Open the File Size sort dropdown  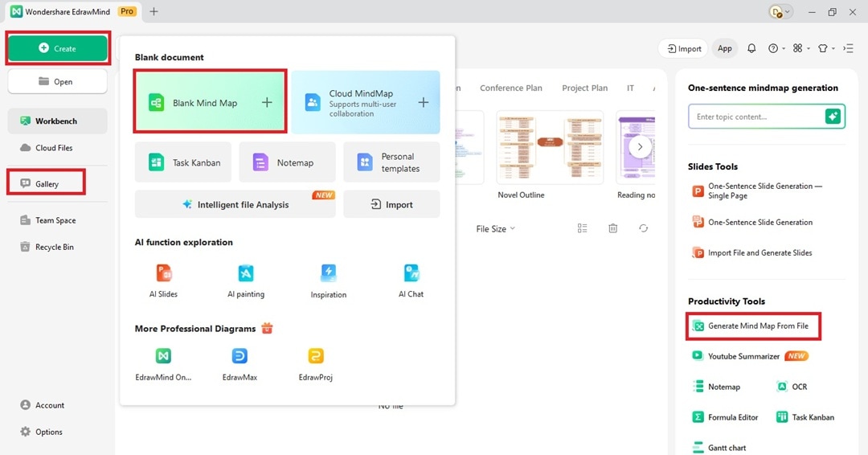(x=495, y=228)
